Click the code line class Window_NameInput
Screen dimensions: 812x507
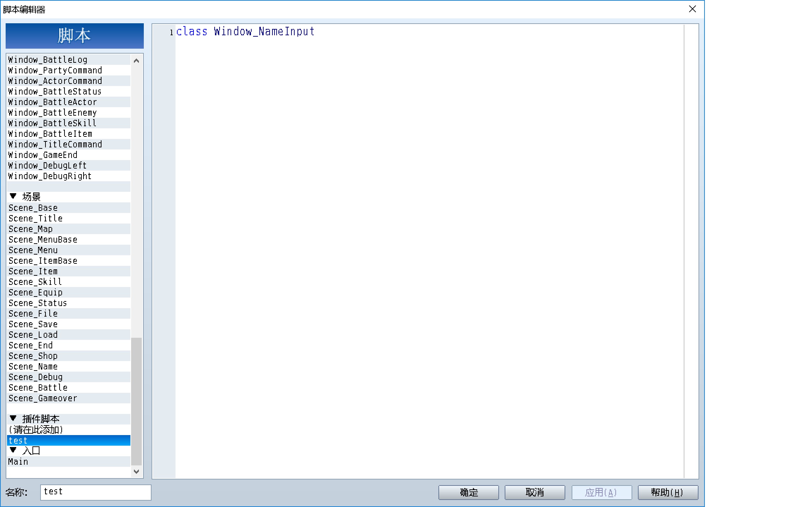[245, 31]
